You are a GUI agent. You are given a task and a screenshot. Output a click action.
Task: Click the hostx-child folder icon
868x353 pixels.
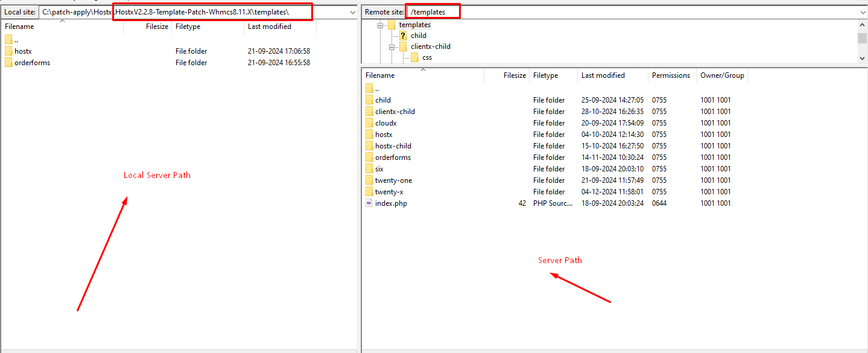point(369,146)
